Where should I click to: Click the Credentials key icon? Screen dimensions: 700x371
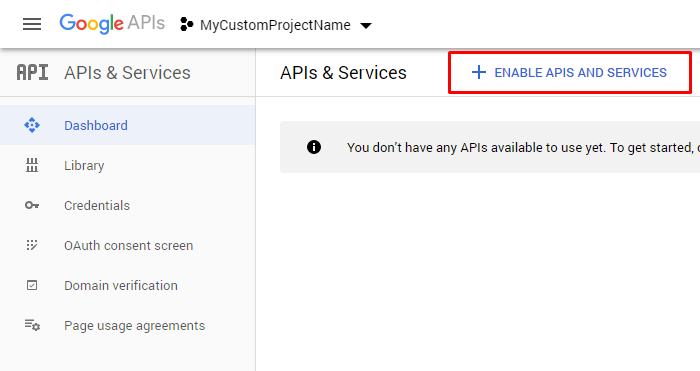click(x=32, y=205)
